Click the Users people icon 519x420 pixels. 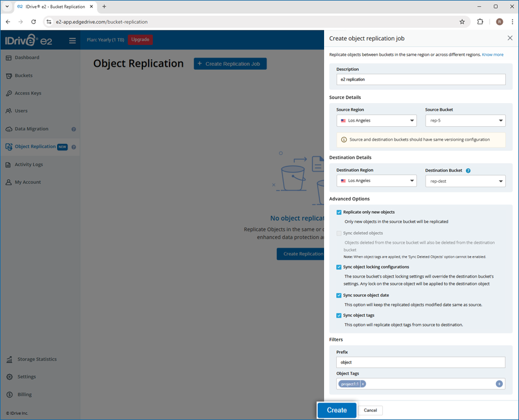pyautogui.click(x=9, y=111)
